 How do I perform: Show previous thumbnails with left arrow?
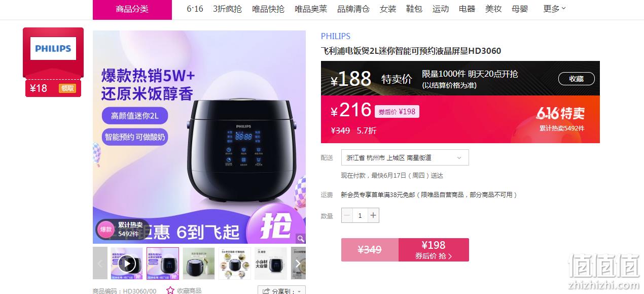[x=100, y=263]
